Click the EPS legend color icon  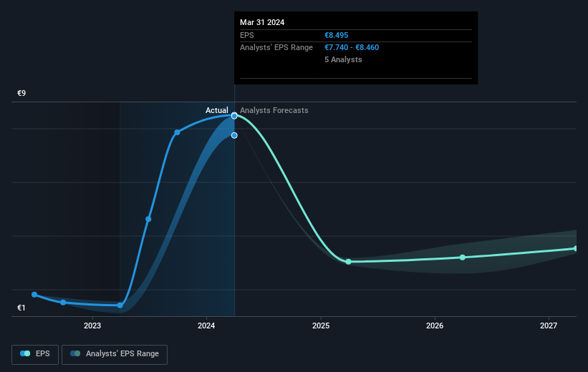coord(25,353)
